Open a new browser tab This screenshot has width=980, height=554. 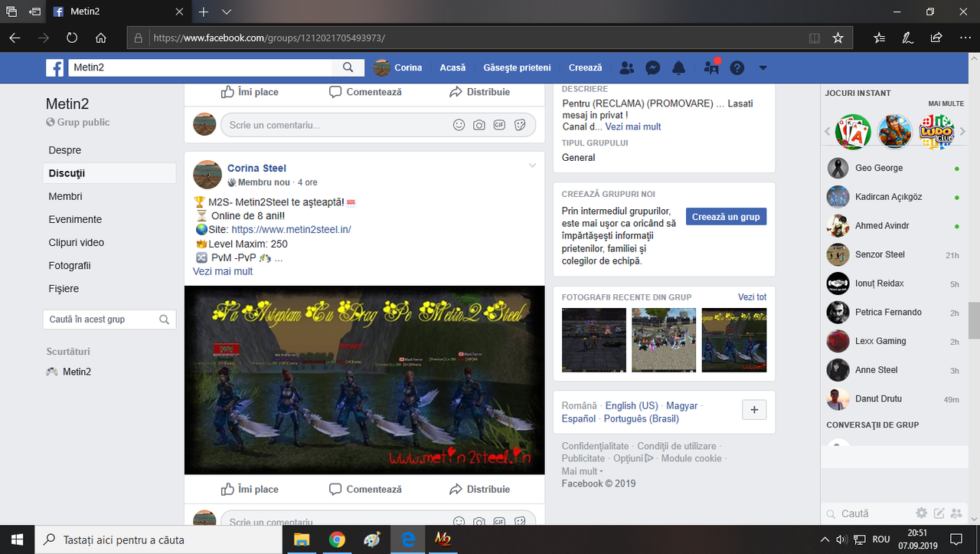click(x=204, y=12)
